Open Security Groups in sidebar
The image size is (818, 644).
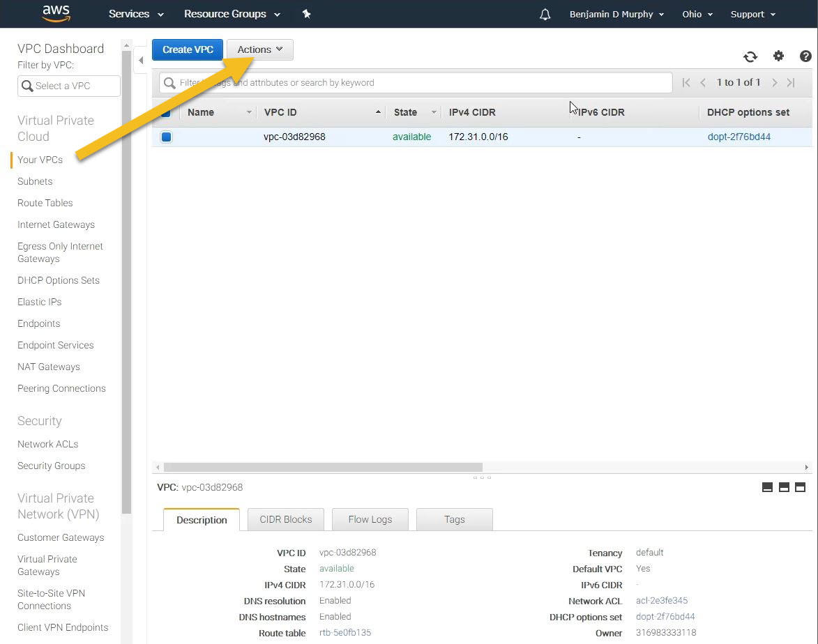51,466
